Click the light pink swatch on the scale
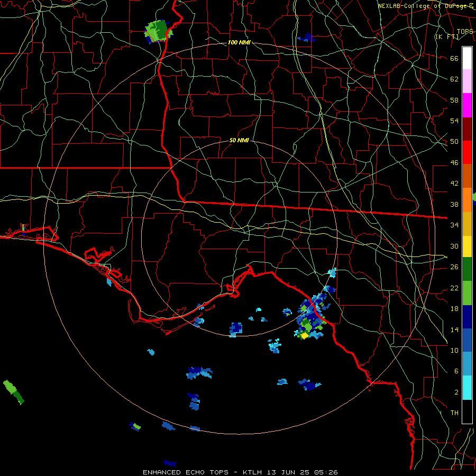This screenshot has height=476, width=476. click(467, 81)
